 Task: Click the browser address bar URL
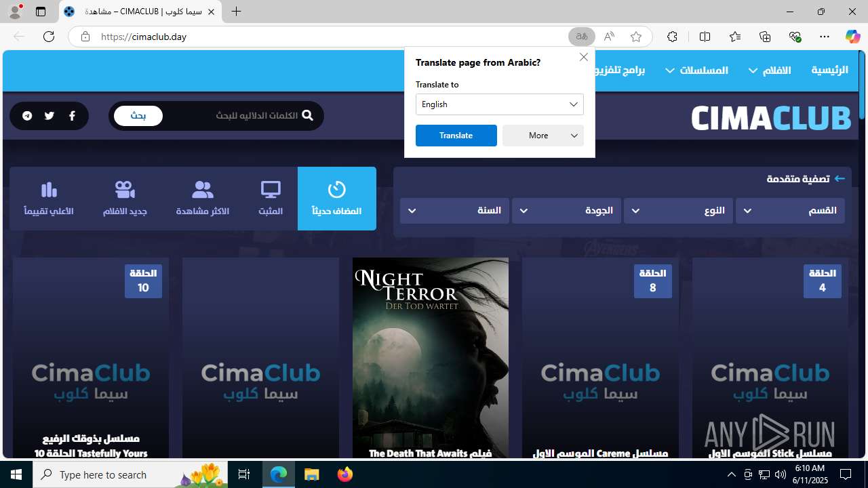point(144,37)
